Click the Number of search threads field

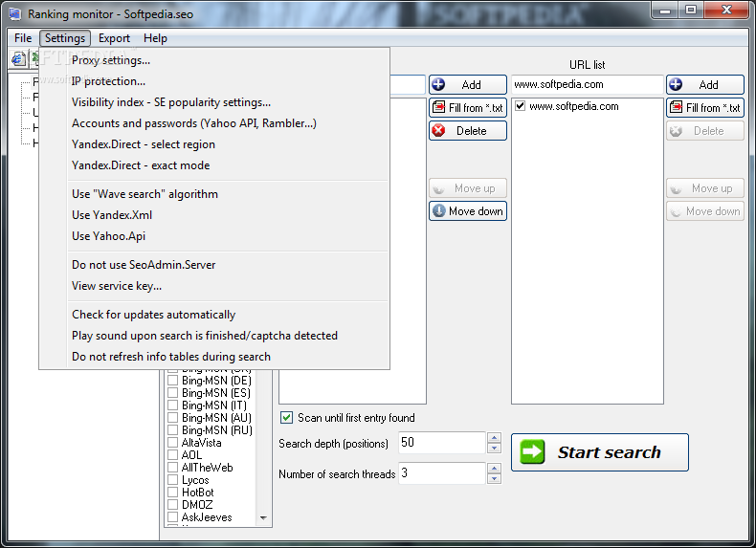(442, 473)
